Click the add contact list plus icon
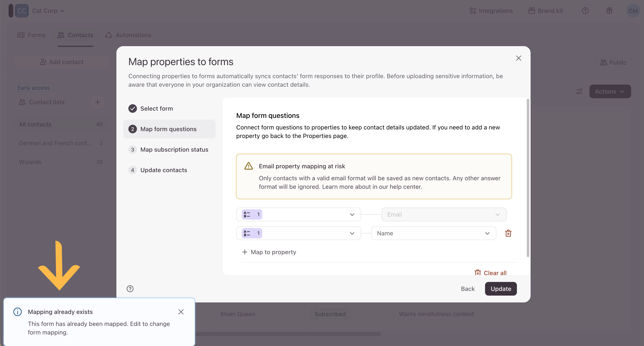The image size is (644, 346). [x=98, y=102]
